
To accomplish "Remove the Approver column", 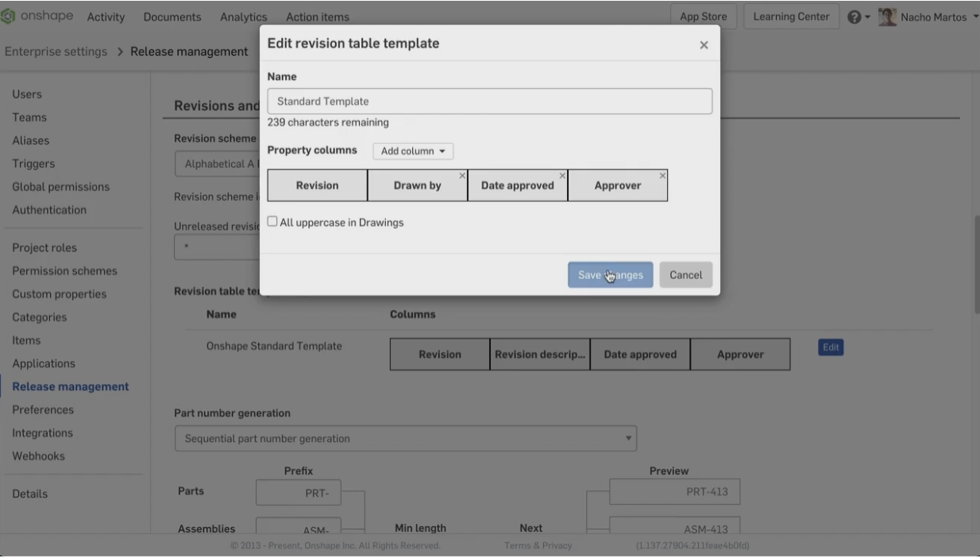I will [662, 174].
